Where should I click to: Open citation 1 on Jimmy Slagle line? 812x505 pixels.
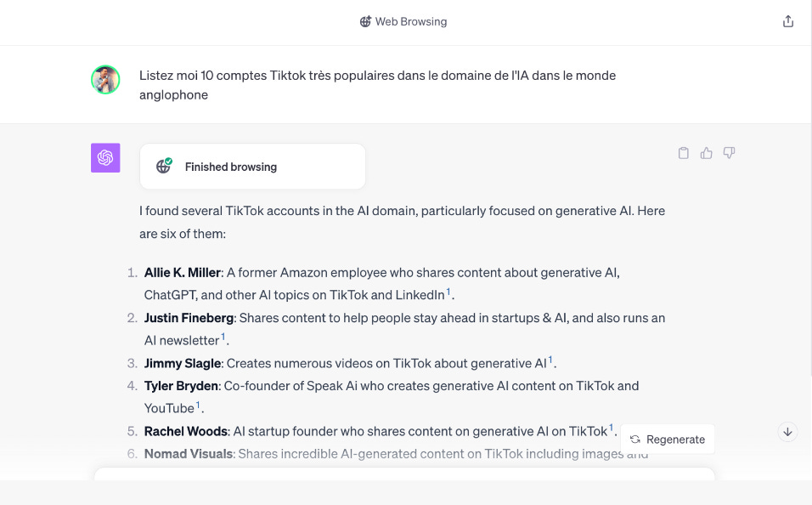click(550, 360)
